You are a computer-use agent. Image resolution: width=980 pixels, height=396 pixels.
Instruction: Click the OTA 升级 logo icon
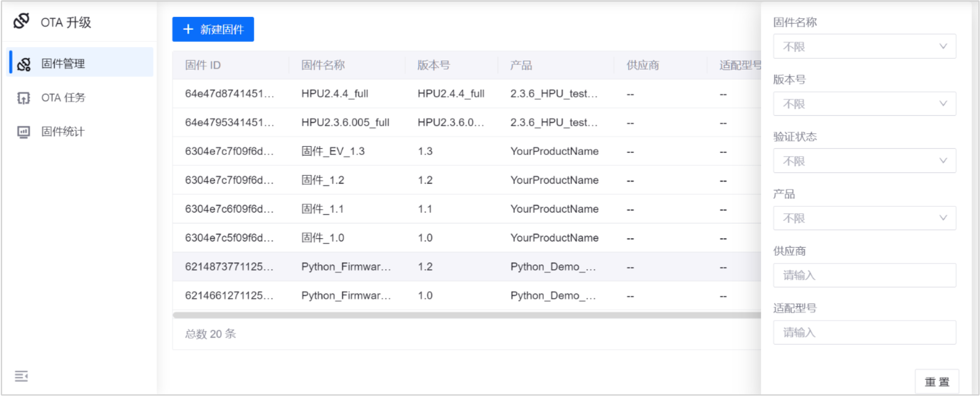click(22, 21)
